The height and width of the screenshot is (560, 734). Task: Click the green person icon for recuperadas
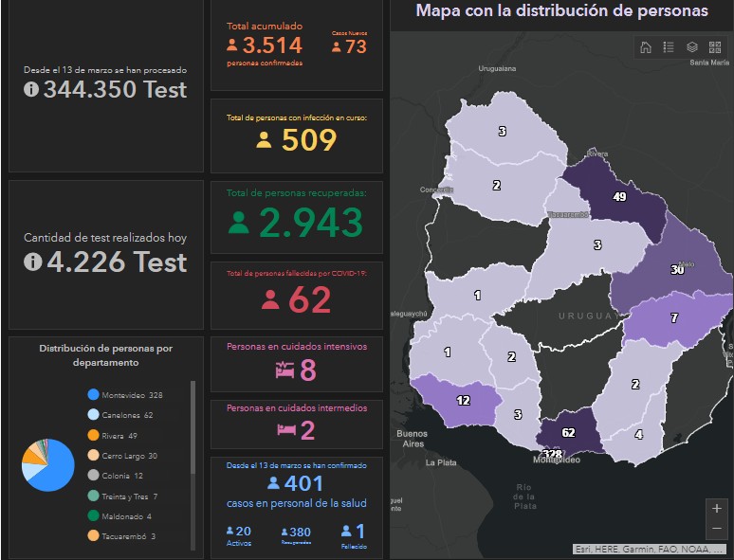[x=239, y=223]
